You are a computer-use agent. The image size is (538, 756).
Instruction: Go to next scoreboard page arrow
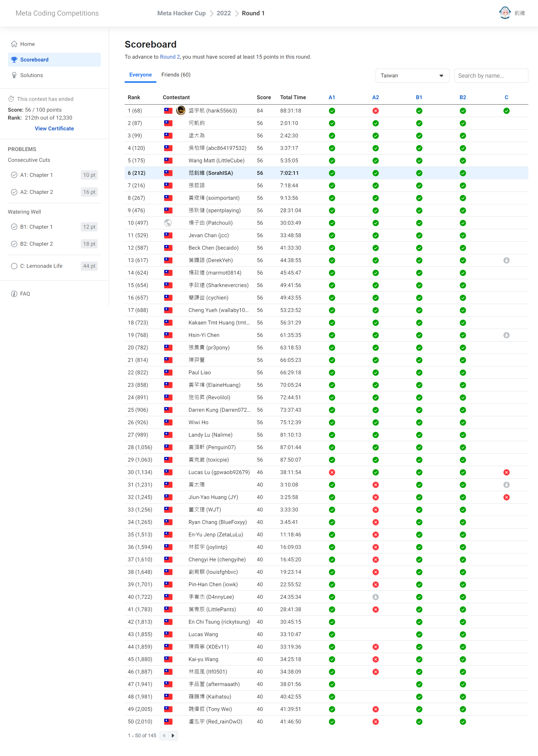point(173,736)
